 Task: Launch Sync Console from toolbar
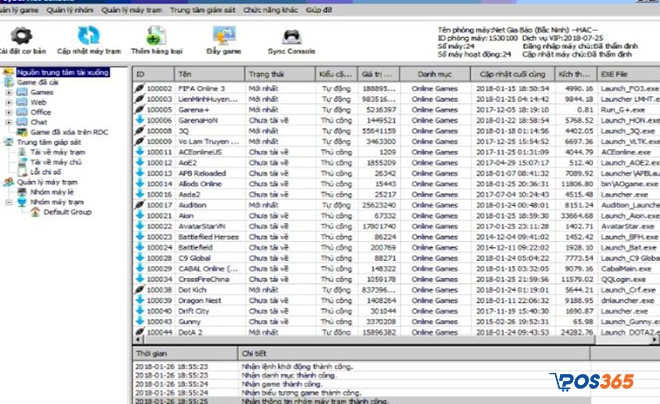[290, 36]
